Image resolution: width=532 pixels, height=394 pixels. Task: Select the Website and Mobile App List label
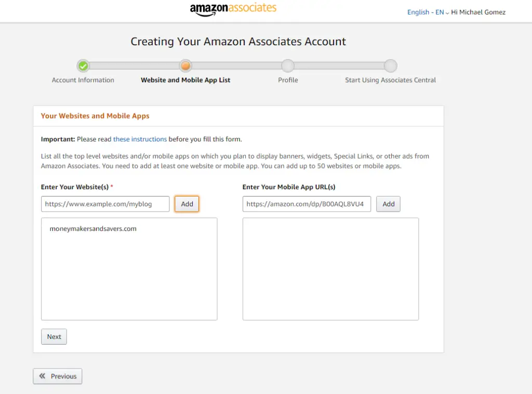coord(185,80)
